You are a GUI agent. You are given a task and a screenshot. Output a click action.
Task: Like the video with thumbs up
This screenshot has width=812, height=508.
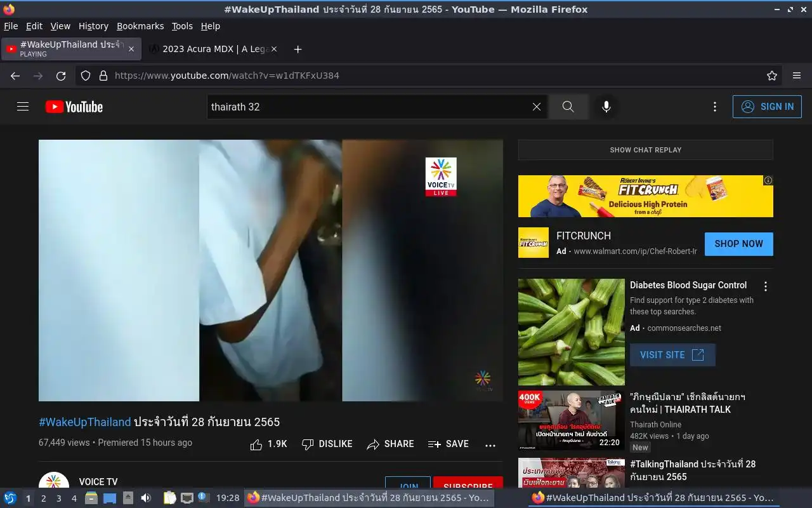click(x=269, y=444)
